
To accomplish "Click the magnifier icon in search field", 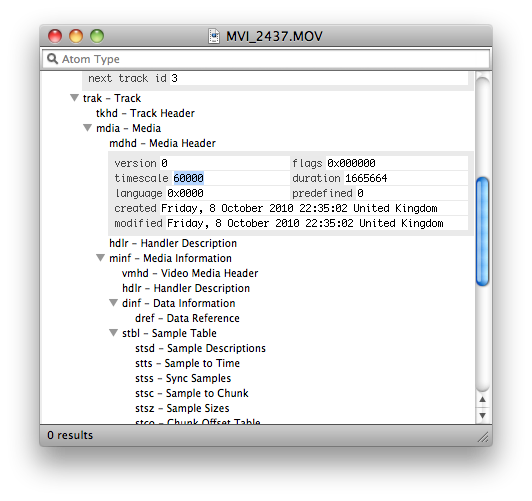I will pyautogui.click(x=52, y=59).
